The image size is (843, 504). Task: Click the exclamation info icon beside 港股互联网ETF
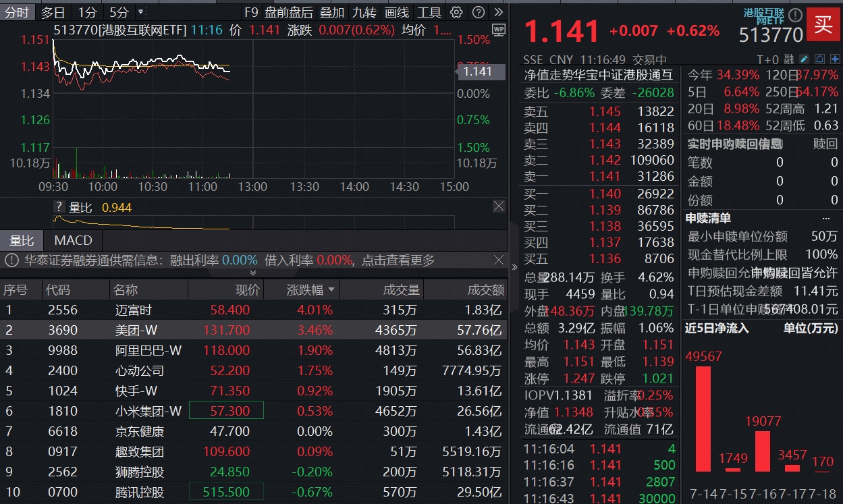(795, 15)
